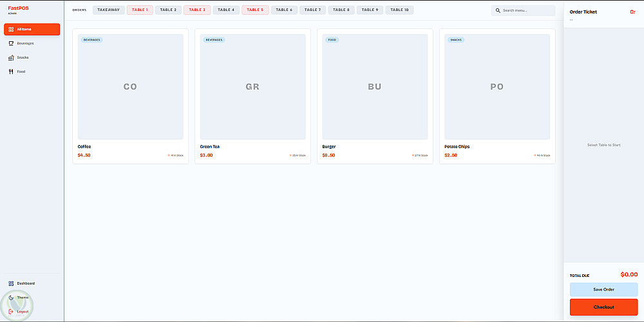
Task: Add Coffee via its CO thumbnail
Action: pyautogui.click(x=130, y=87)
